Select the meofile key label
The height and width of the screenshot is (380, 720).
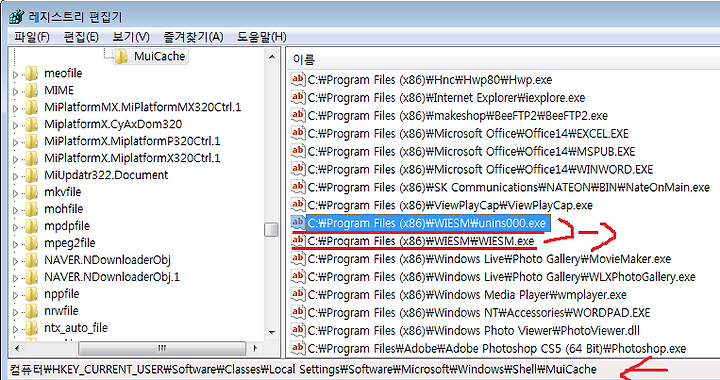[x=63, y=73]
